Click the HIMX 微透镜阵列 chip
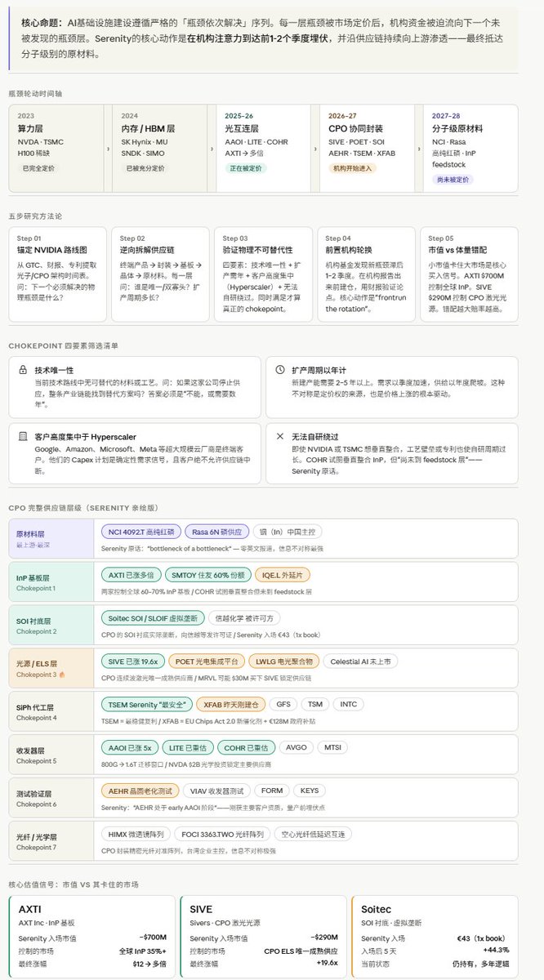This screenshot has height=980, width=544. 137,834
